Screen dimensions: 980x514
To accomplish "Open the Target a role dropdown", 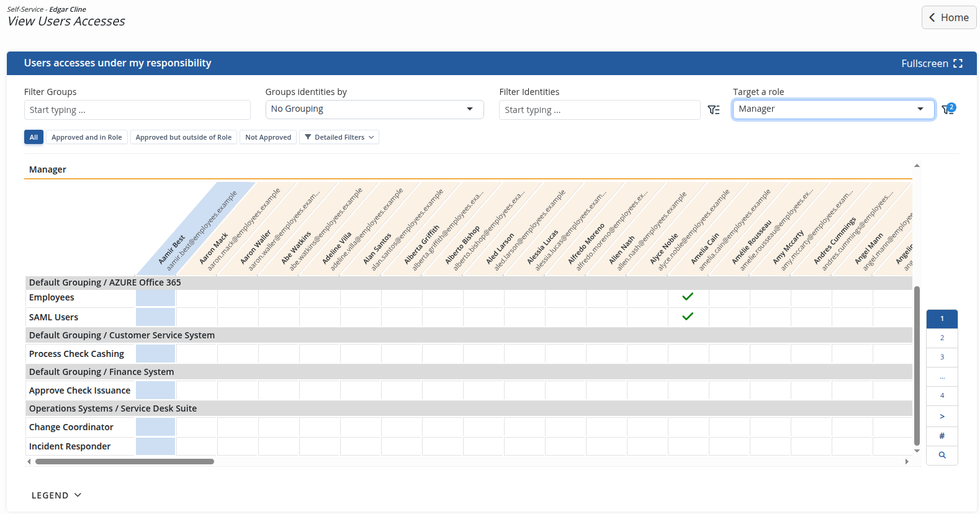I will (x=834, y=109).
